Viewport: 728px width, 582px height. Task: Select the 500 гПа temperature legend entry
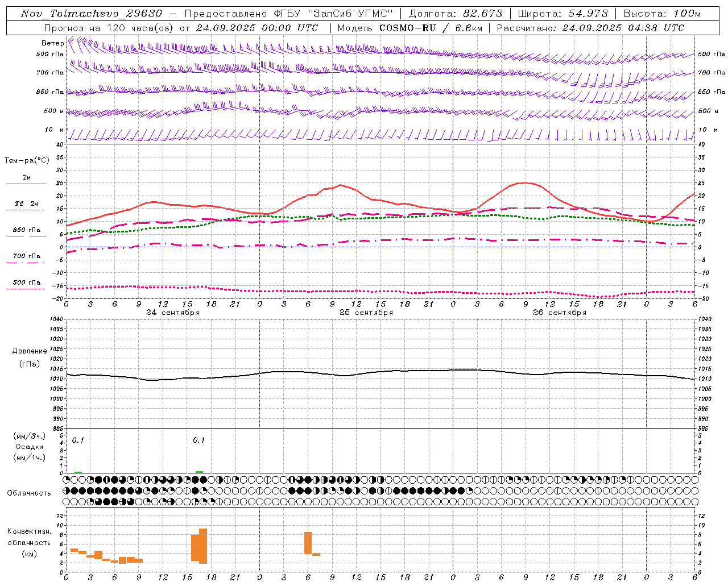click(26, 282)
